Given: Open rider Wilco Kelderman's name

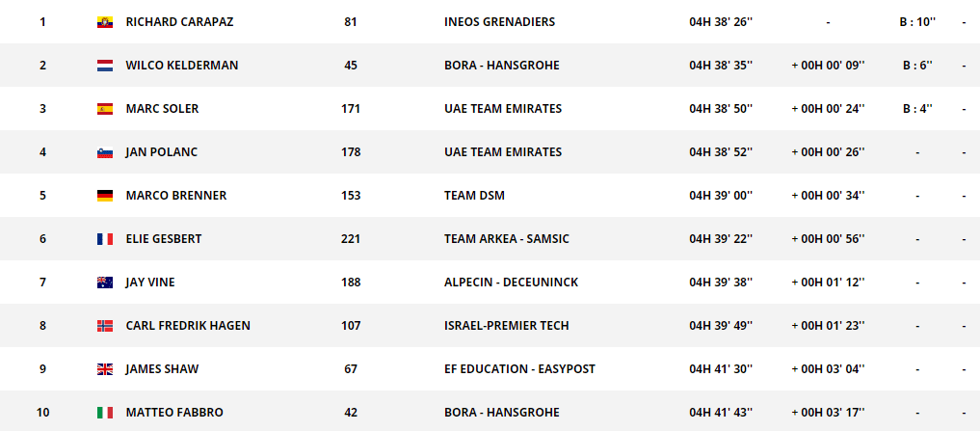Looking at the screenshot, I should point(182,66).
